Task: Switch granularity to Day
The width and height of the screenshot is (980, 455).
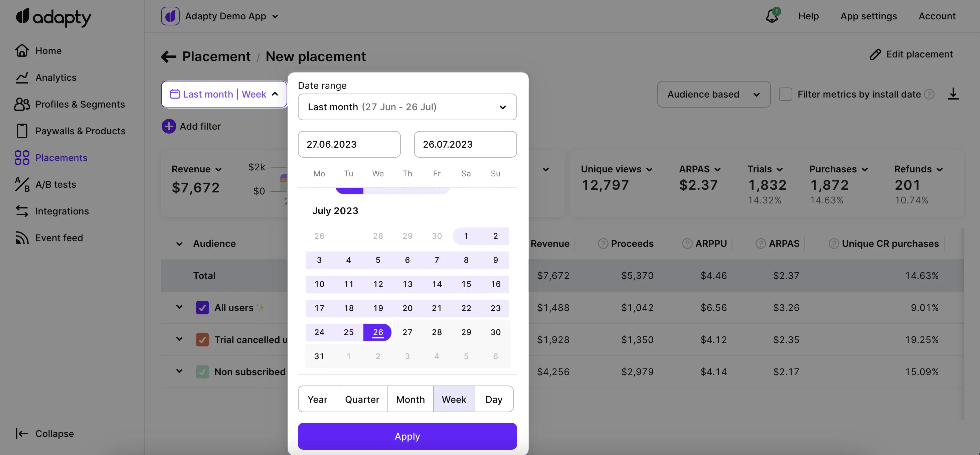Action: (493, 400)
